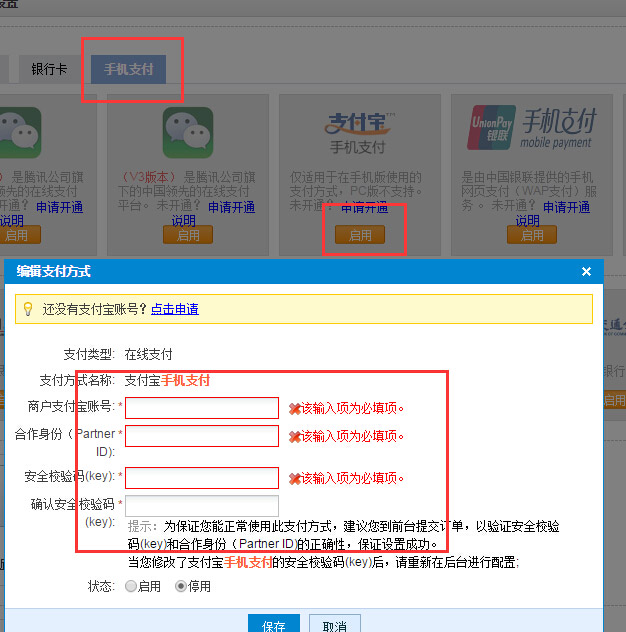Click the 保存 button
This screenshot has height=632, width=626.
(274, 623)
